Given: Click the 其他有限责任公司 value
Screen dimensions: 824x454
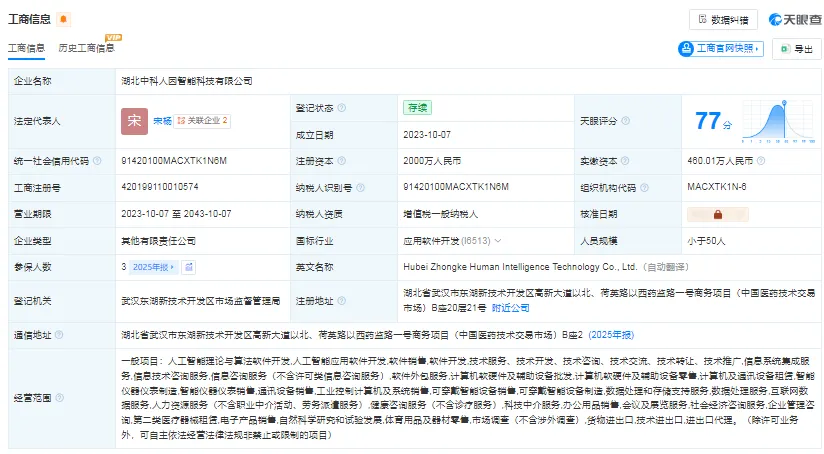Looking at the screenshot, I should (x=158, y=241).
